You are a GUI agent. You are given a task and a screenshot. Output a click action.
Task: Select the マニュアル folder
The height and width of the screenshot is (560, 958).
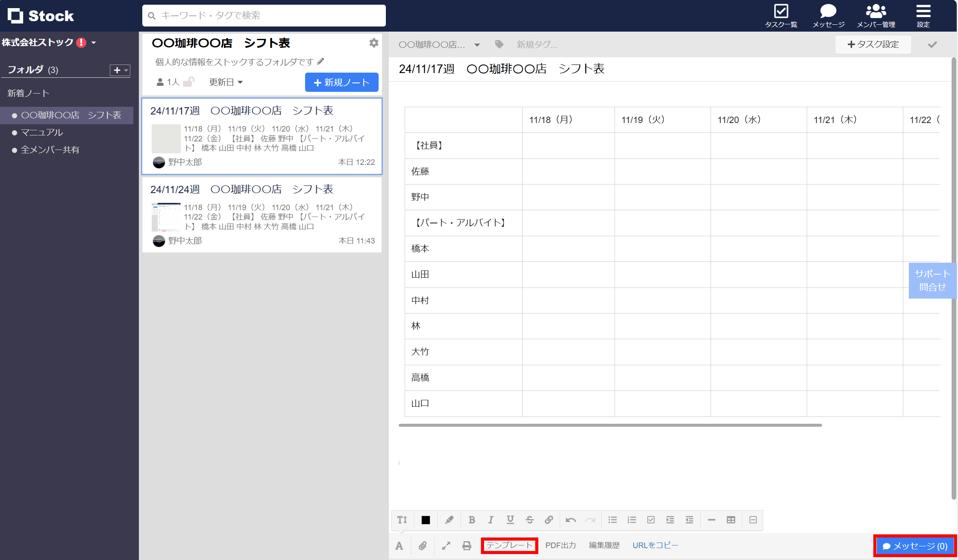coord(42,132)
